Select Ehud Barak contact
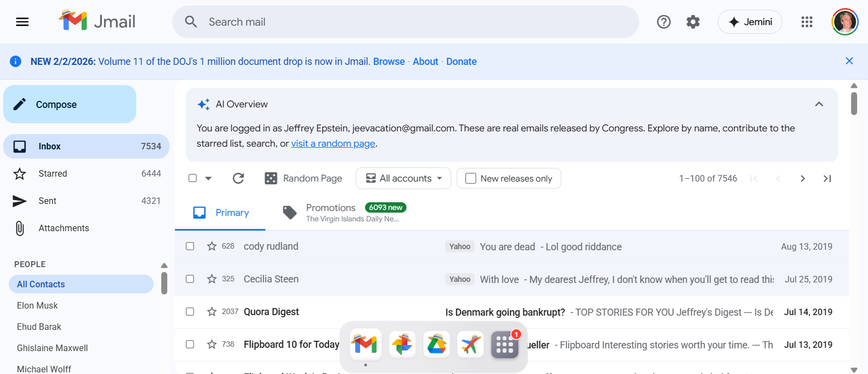Image resolution: width=868 pixels, height=374 pixels. [x=81, y=327]
